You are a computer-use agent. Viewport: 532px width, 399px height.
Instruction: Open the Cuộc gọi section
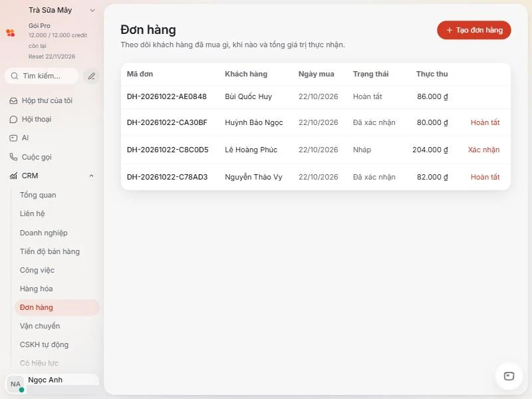(37, 157)
